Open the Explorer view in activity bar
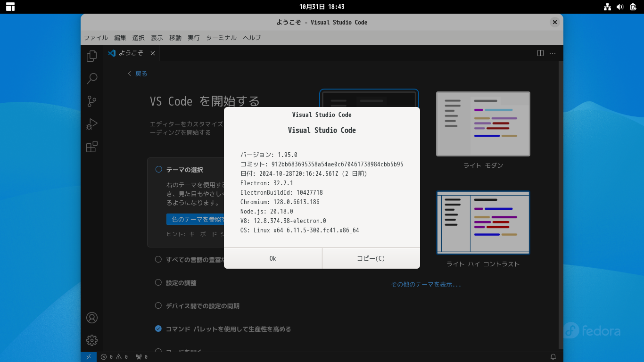This screenshot has height=362, width=644. (92, 56)
